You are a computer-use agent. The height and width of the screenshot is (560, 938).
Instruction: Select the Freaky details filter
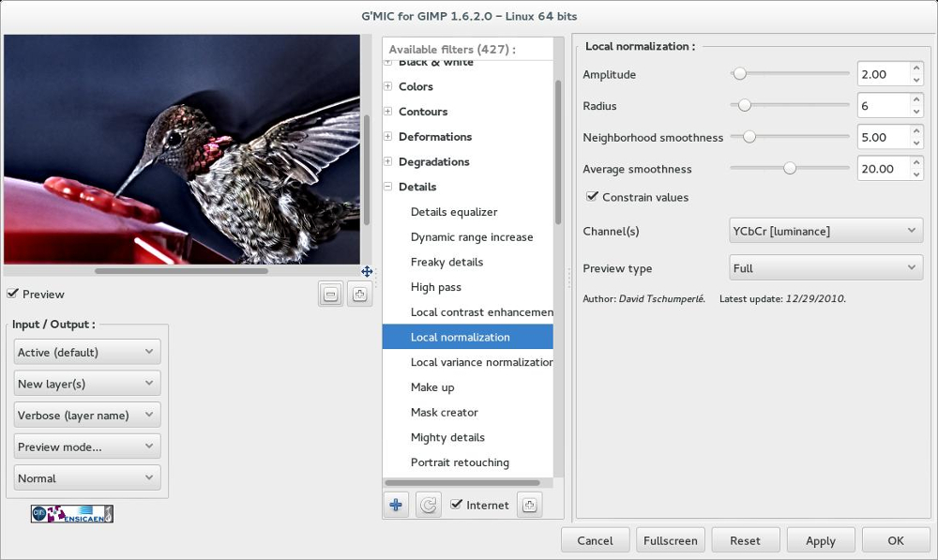tap(446, 262)
